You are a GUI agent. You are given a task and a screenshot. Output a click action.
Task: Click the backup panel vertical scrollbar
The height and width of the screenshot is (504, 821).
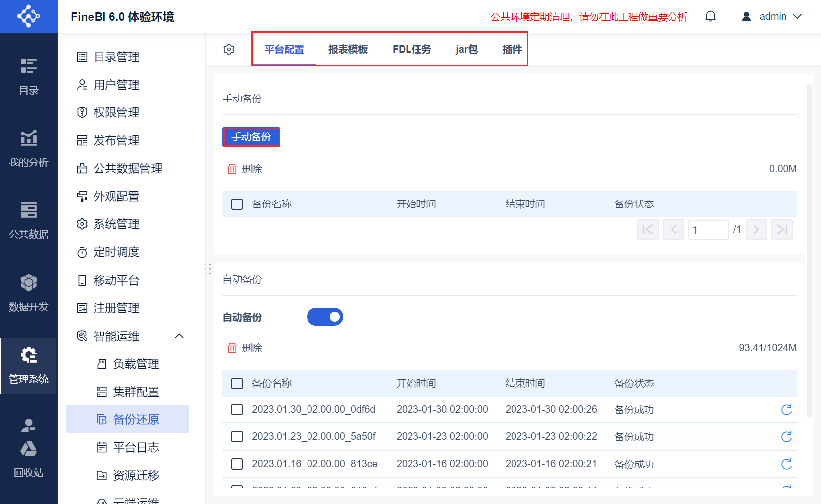click(x=809, y=251)
